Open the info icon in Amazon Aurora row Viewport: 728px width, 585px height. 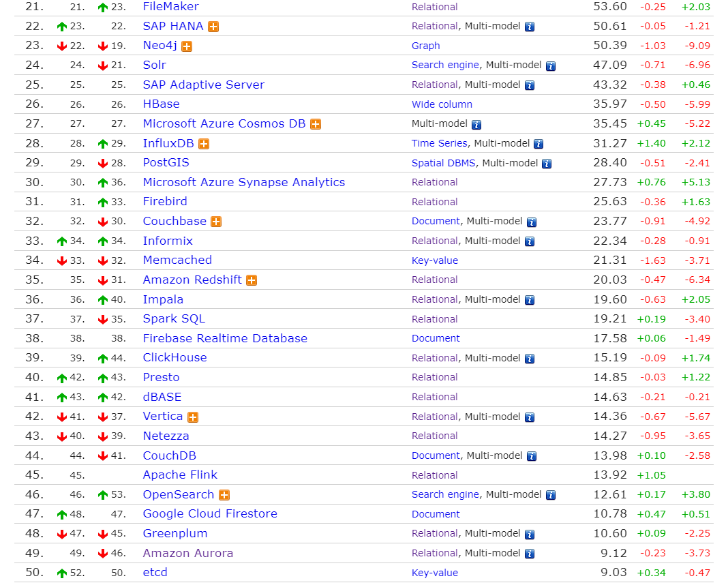(530, 554)
